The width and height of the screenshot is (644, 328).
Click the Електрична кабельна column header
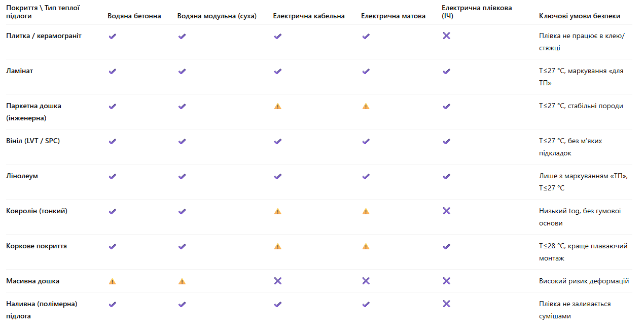[x=308, y=16]
